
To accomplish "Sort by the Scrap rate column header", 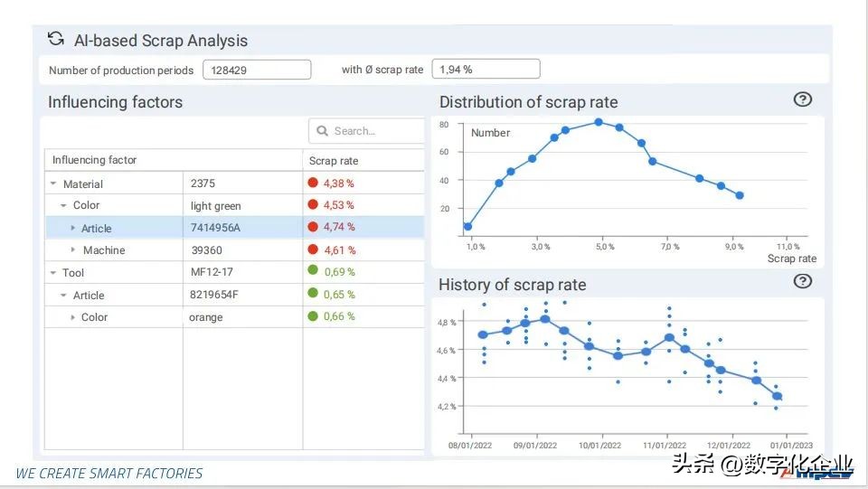I will (x=334, y=161).
